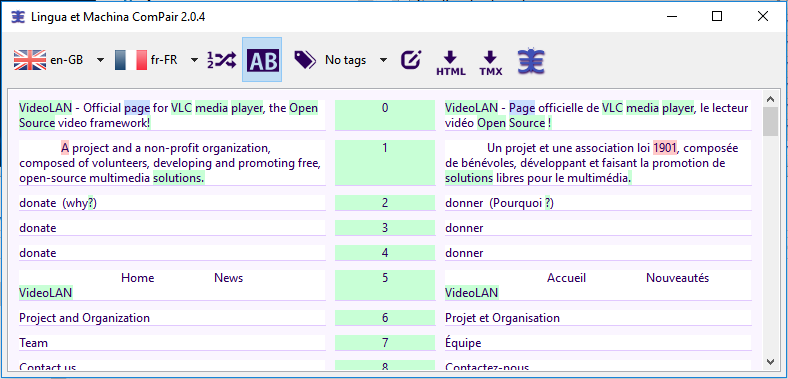This screenshot has height=379, width=788.
Task: Click 'donate' in row 3
Action: [x=38, y=228]
